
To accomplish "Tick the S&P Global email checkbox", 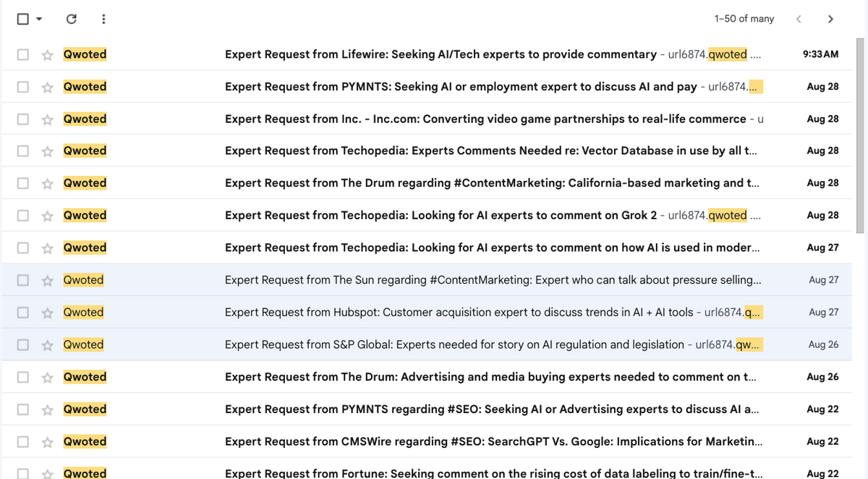I will coord(23,344).
